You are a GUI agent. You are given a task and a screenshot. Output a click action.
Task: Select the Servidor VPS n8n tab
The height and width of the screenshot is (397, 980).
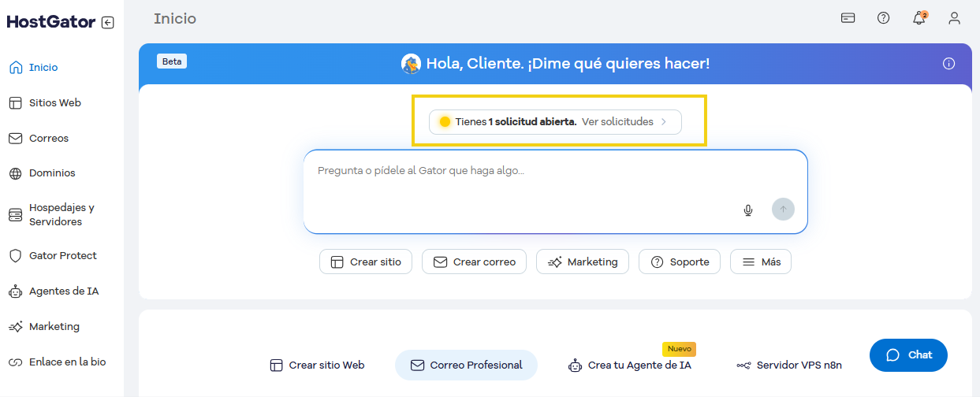click(789, 365)
